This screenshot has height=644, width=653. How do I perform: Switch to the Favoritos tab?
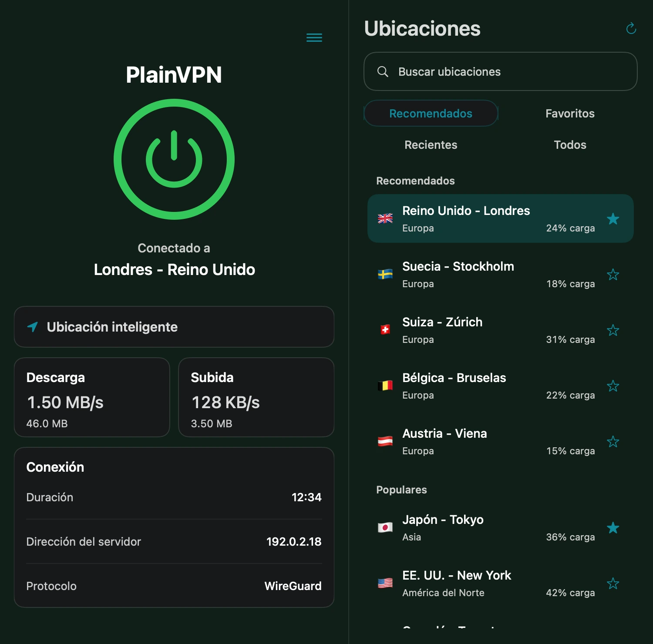[x=570, y=113]
